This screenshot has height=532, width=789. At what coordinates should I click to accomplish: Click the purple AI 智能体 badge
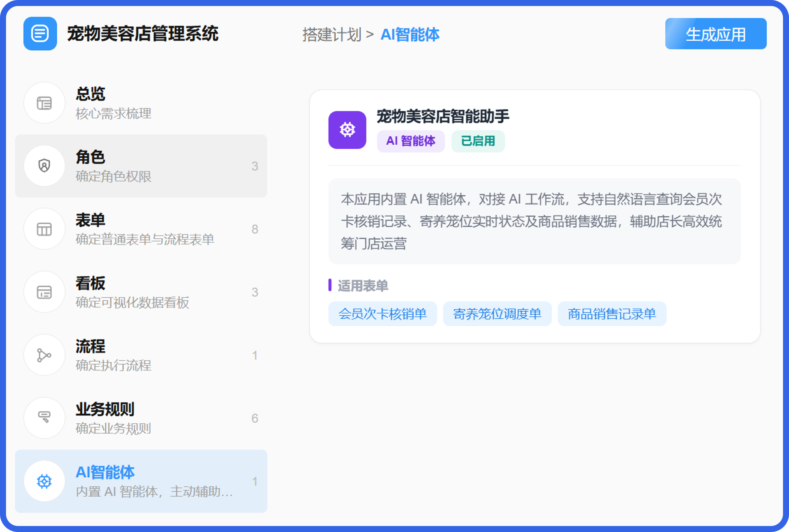click(x=411, y=141)
